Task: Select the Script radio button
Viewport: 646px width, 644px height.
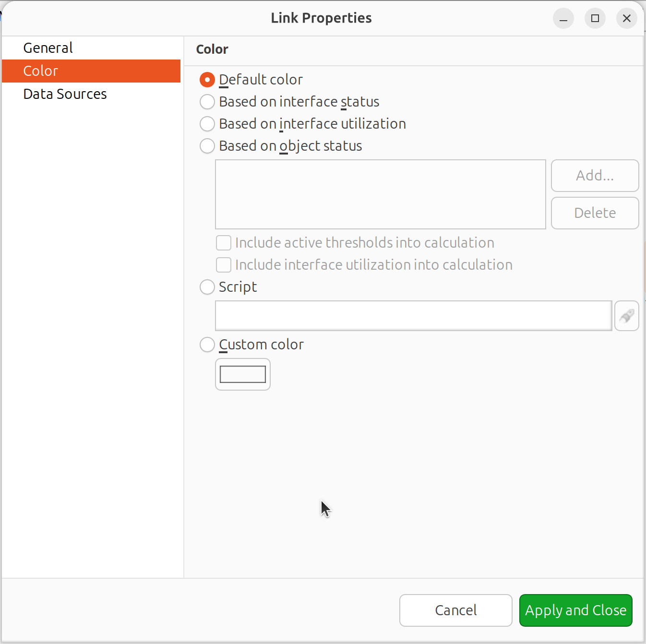Action: click(207, 287)
